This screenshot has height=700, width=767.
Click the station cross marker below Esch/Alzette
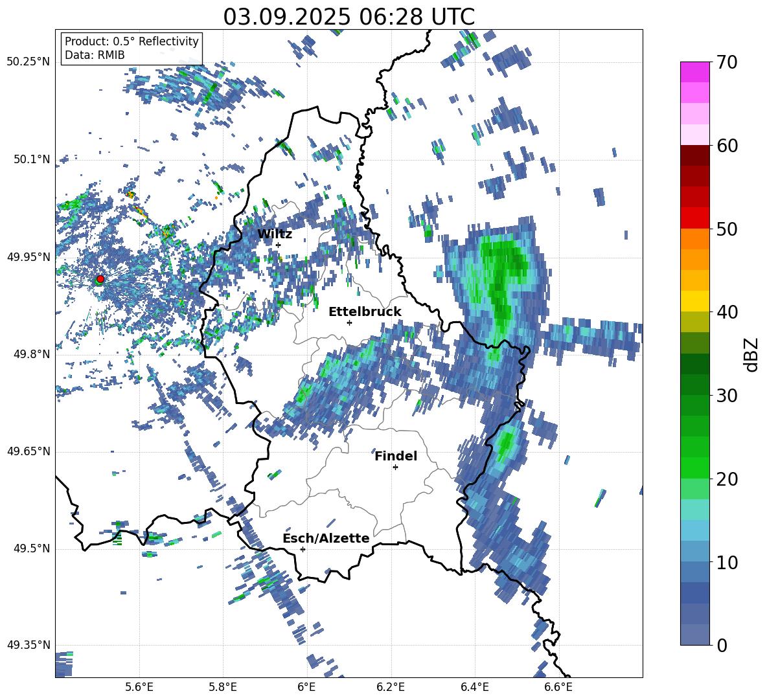[303, 549]
